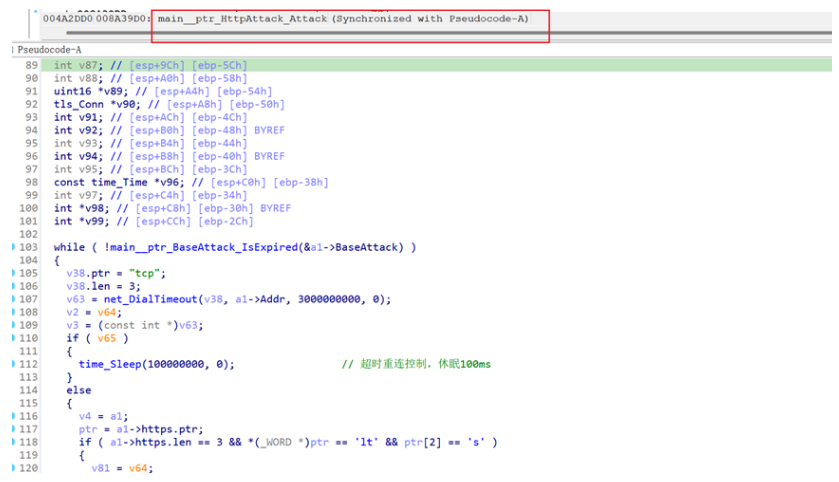The image size is (839, 482).
Task: Click the breakpoint dot on line 109
Action: coord(13,325)
